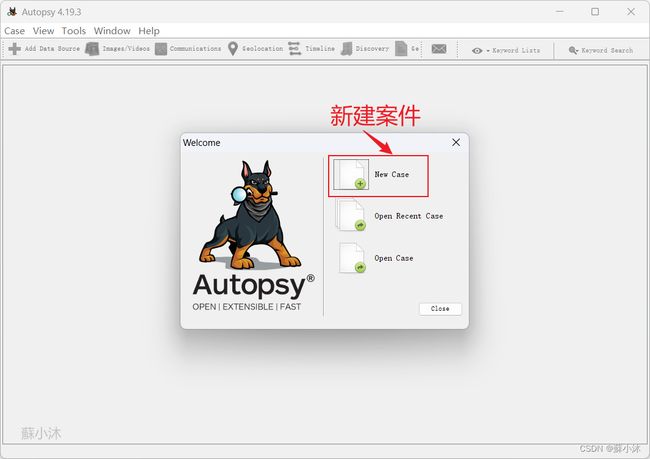Open the Keyword Lists dropdown

506,51
